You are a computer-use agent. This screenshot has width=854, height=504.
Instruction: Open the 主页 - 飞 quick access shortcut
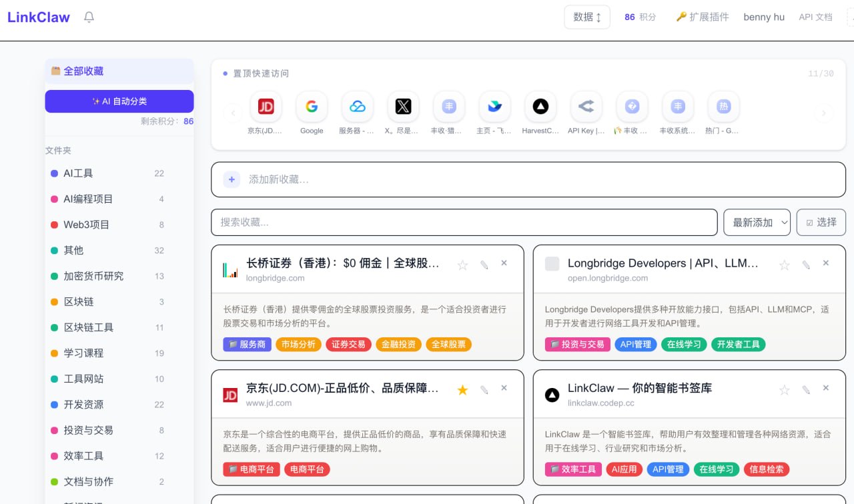point(494,107)
